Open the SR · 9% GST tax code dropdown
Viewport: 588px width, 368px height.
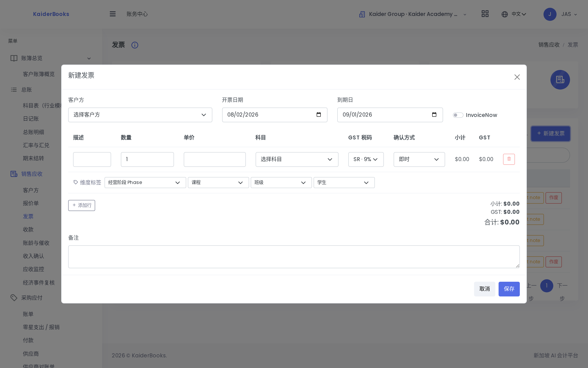tap(366, 159)
